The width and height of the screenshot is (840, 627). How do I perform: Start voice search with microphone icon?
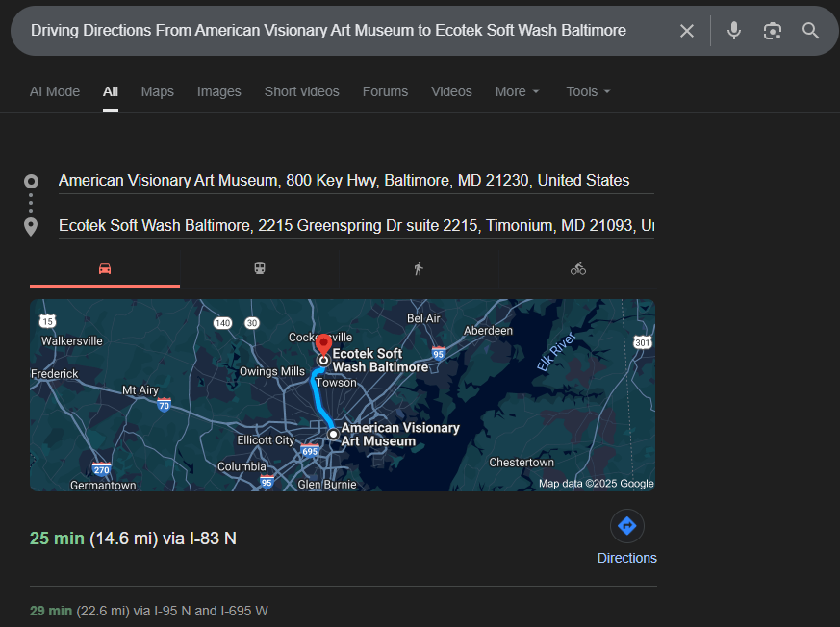734,31
